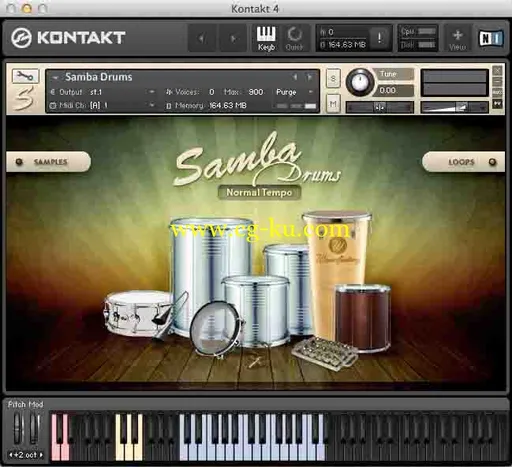Remove the instrument with the X button
The image size is (512, 467).
coord(497,70)
